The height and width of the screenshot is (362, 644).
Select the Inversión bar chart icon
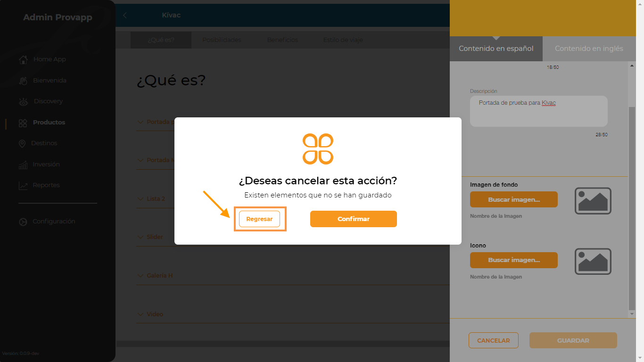[23, 165]
